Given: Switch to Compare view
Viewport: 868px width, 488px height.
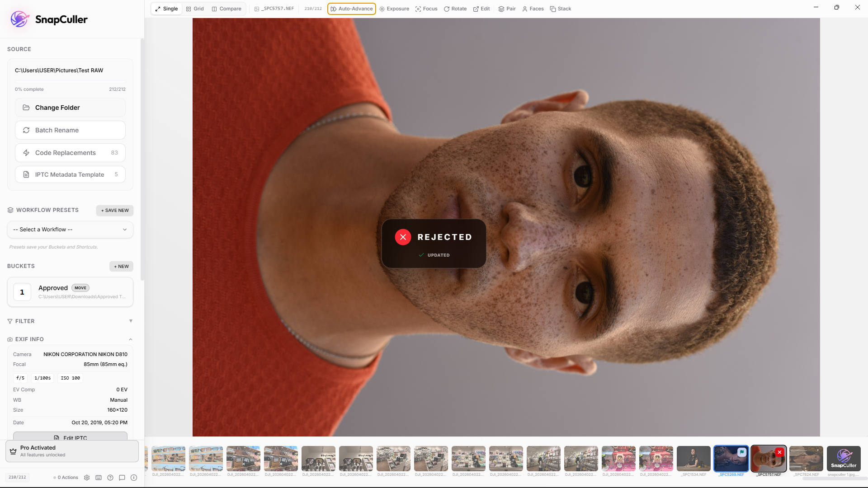Looking at the screenshot, I should pyautogui.click(x=226, y=9).
